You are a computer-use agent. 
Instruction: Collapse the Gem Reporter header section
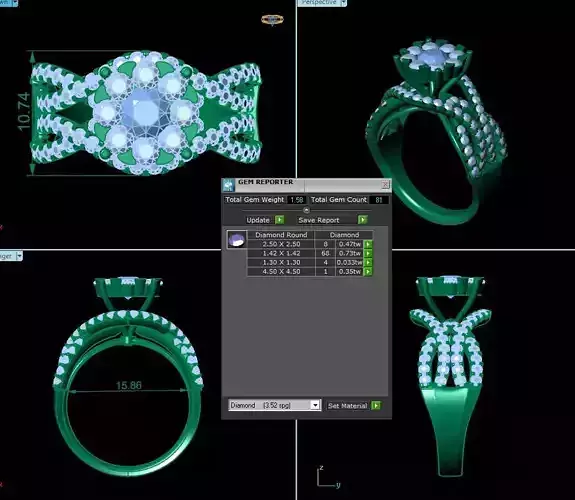point(306,210)
